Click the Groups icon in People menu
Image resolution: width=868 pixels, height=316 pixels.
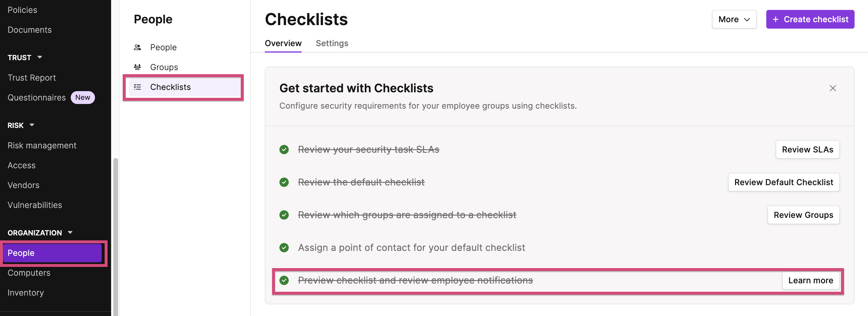(137, 67)
